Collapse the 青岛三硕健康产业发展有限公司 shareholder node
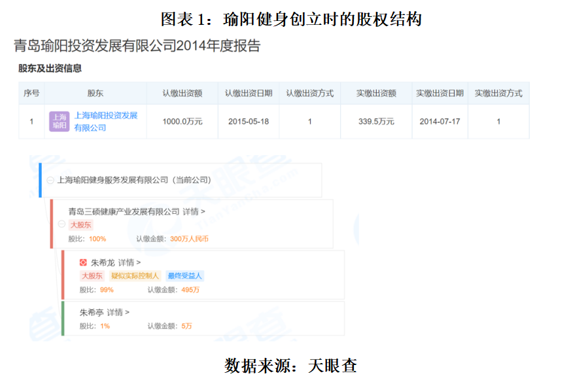The width and height of the screenshot is (588, 382). (61, 224)
